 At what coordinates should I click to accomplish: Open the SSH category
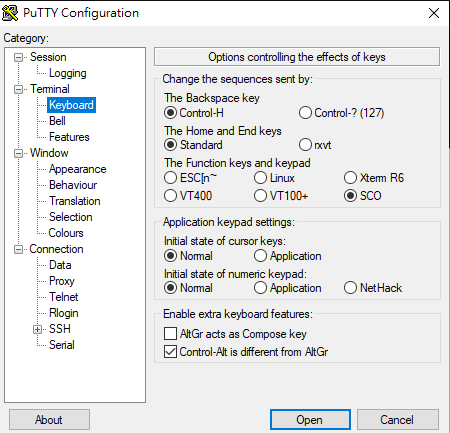(x=60, y=329)
